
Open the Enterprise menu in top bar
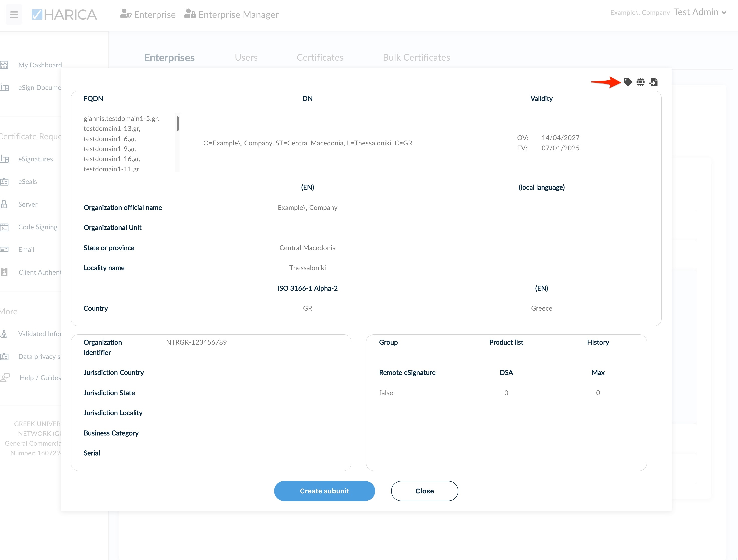pyautogui.click(x=148, y=14)
